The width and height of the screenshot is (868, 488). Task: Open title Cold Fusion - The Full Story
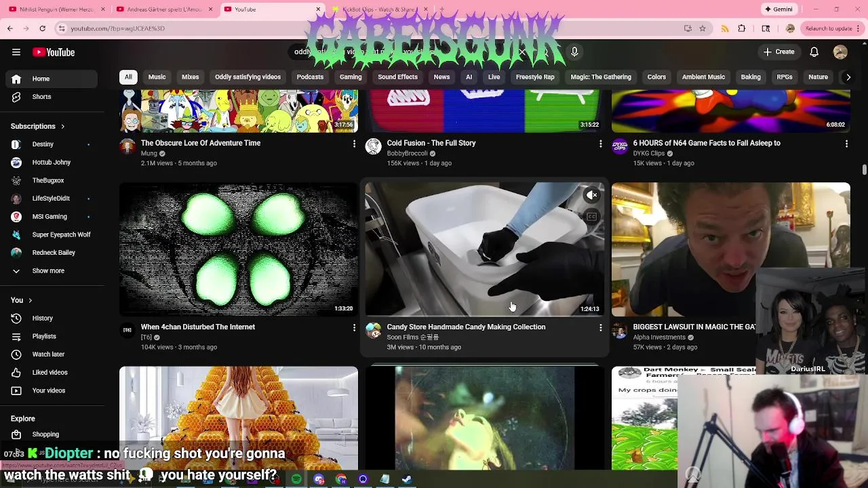431,143
